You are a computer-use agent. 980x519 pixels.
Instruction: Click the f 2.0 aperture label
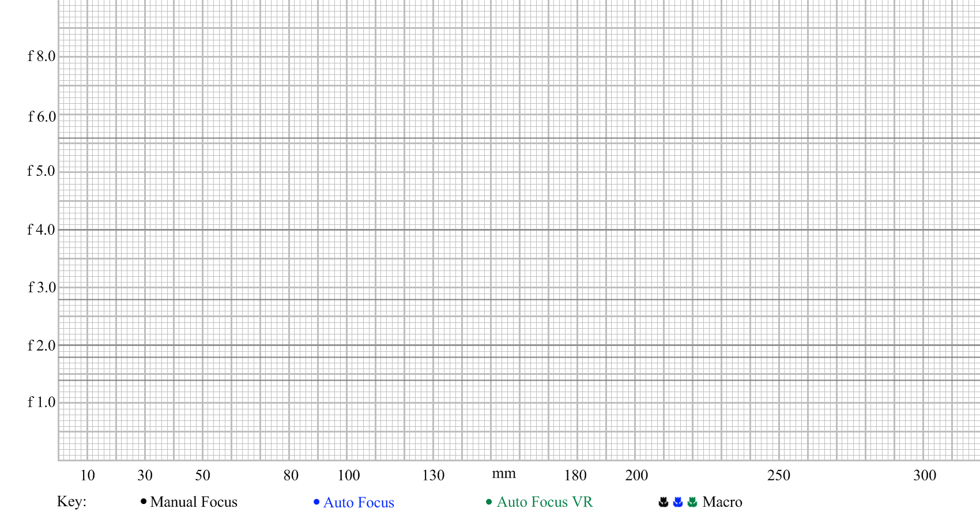(x=42, y=345)
